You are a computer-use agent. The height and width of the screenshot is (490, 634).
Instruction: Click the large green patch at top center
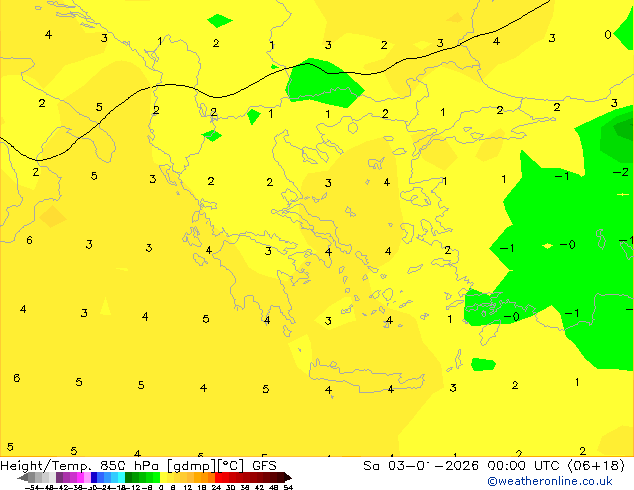[325, 83]
